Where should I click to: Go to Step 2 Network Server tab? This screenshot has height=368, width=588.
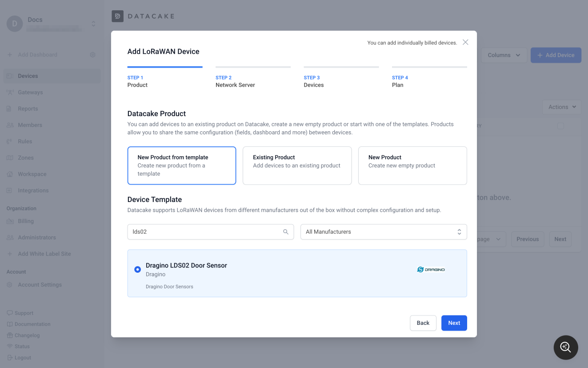point(253,77)
